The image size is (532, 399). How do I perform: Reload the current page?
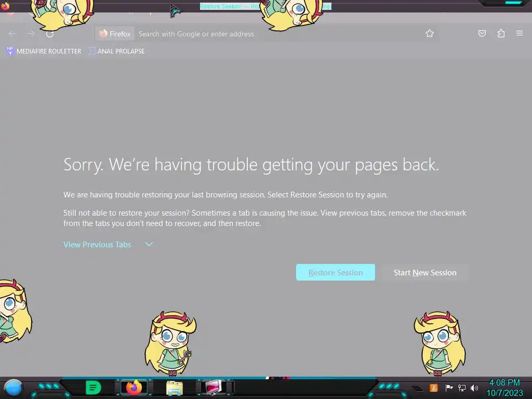(x=50, y=34)
